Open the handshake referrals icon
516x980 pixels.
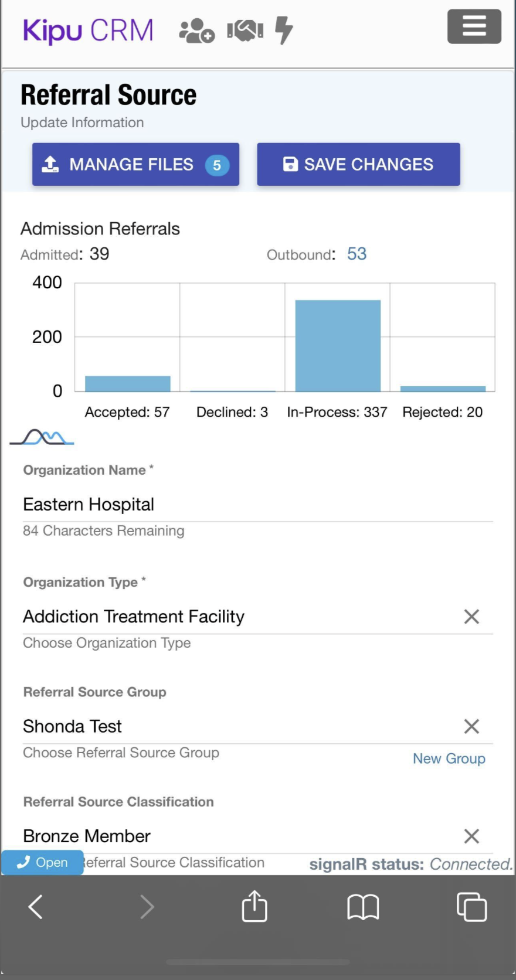point(245,30)
